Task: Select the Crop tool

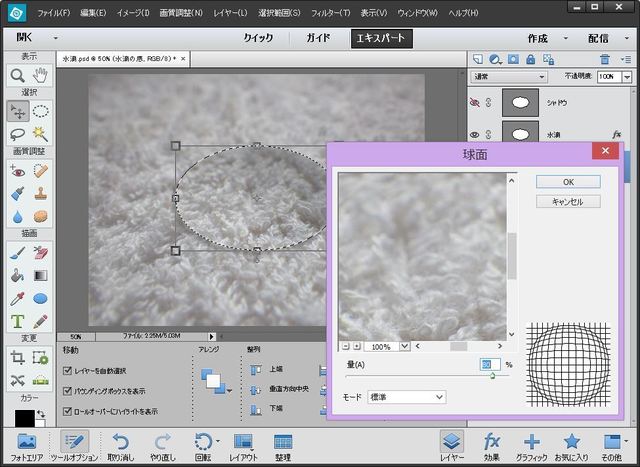Action: coord(17,357)
